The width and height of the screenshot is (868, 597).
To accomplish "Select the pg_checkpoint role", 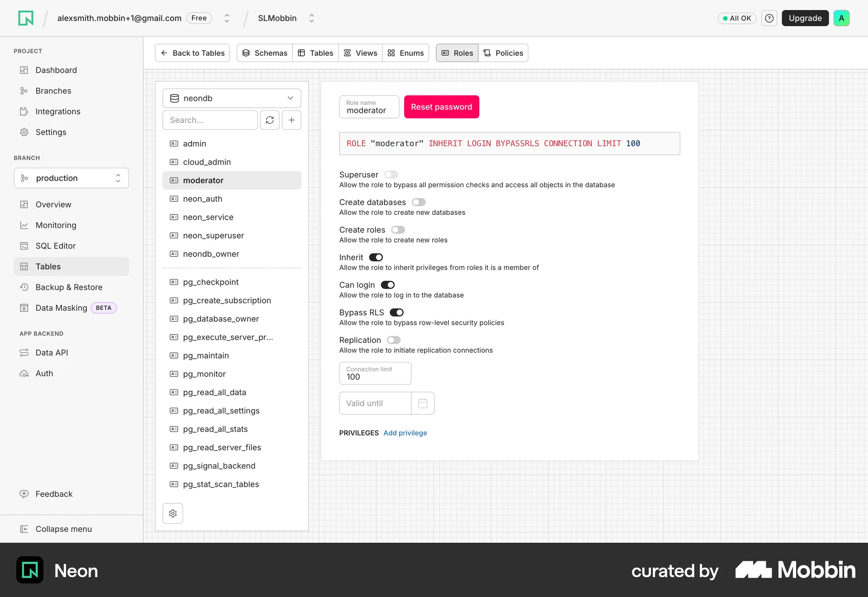I will pyautogui.click(x=231, y=282).
